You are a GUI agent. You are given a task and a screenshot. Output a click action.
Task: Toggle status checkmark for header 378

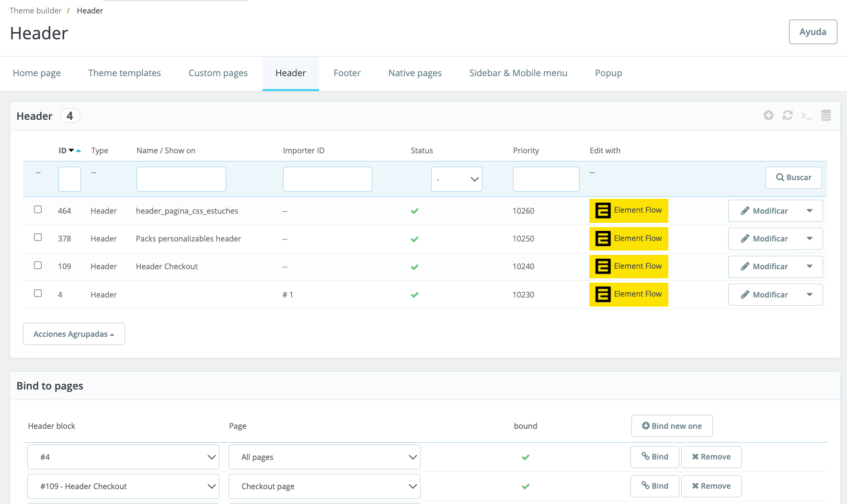415,239
